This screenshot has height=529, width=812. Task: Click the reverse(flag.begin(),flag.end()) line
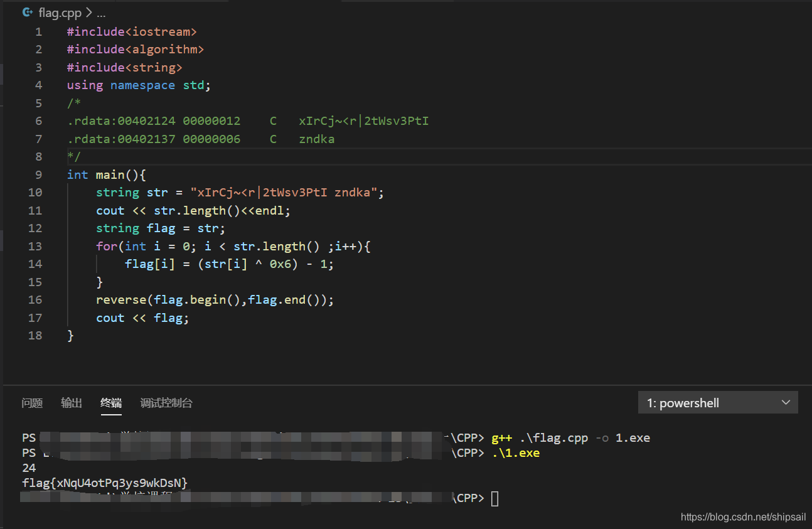tap(215, 300)
